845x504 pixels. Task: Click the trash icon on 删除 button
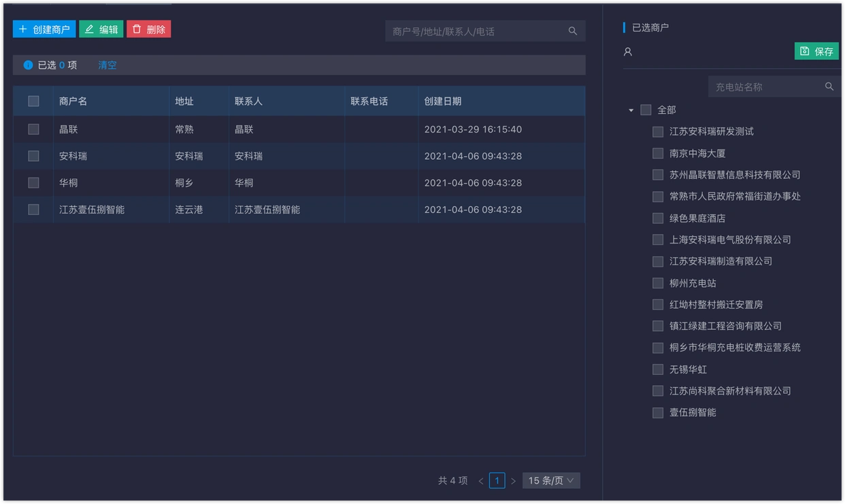(137, 29)
